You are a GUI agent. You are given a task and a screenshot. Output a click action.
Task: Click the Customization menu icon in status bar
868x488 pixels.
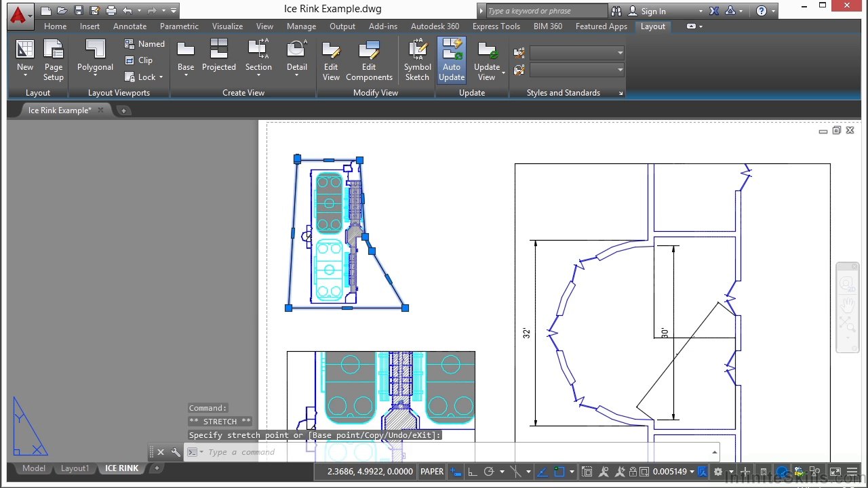pos(853,472)
